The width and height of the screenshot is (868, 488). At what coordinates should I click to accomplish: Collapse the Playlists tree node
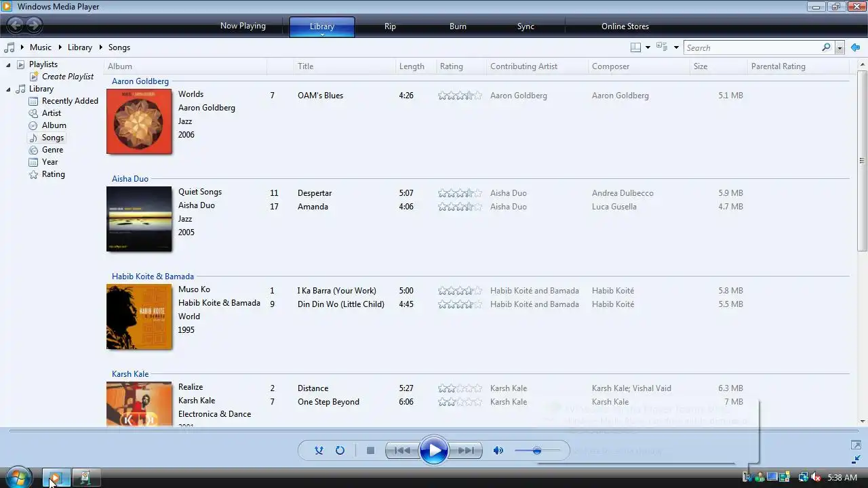[x=8, y=64]
